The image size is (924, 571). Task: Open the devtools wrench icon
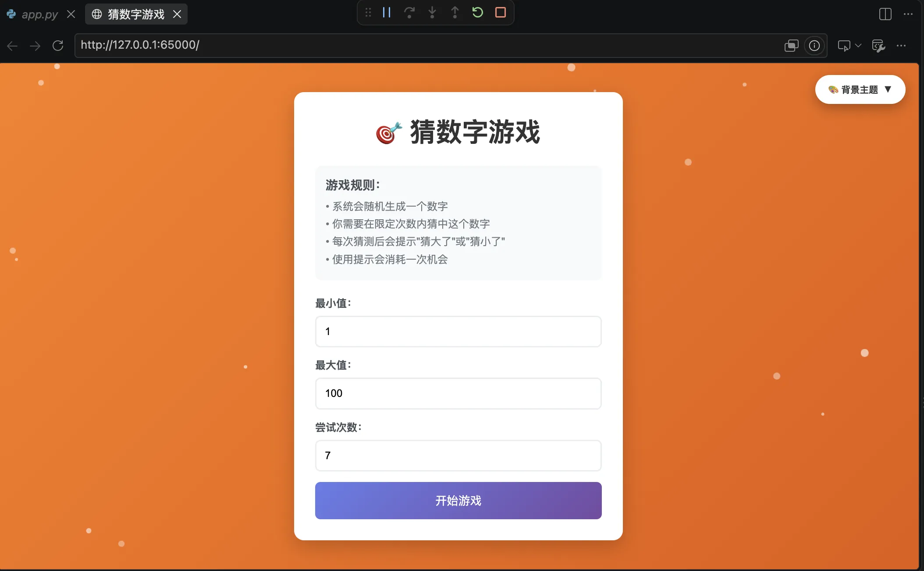point(878,46)
